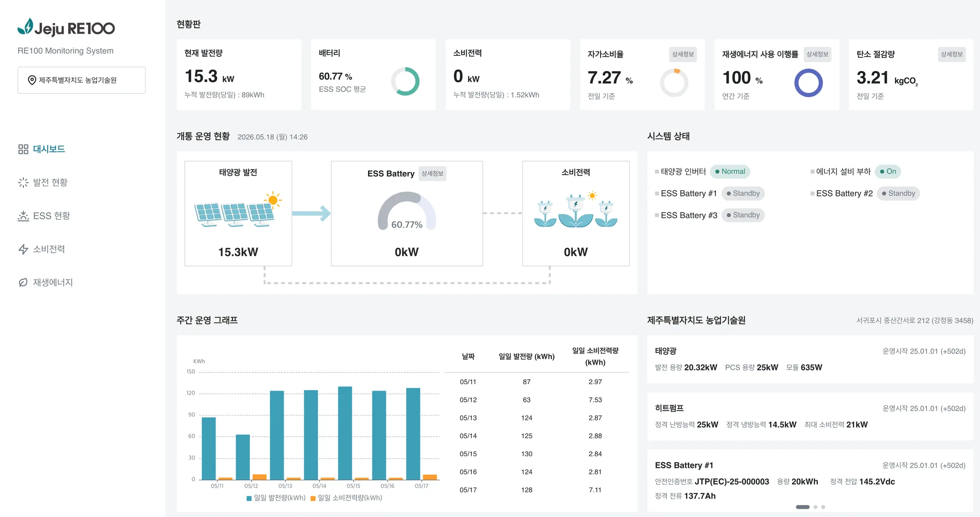Click the ESS Battery #1 equipment card title
Image resolution: width=980 pixels, height=517 pixels.
684,466
